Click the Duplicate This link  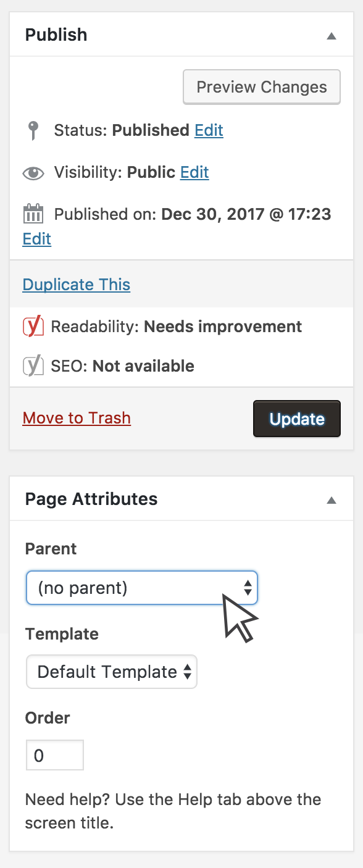tap(77, 285)
